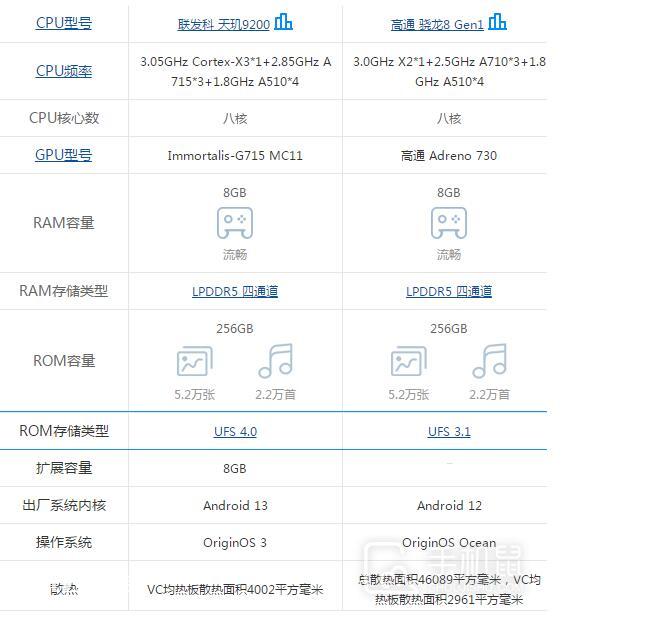Click the OriginOS 3 cell
The width and height of the screenshot is (645, 624).
click(x=235, y=543)
